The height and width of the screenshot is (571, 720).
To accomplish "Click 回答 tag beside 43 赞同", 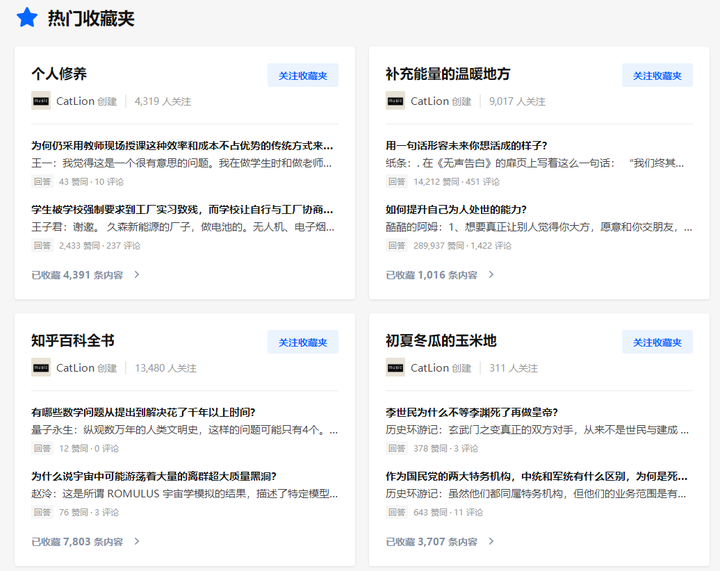I will click(x=42, y=181).
